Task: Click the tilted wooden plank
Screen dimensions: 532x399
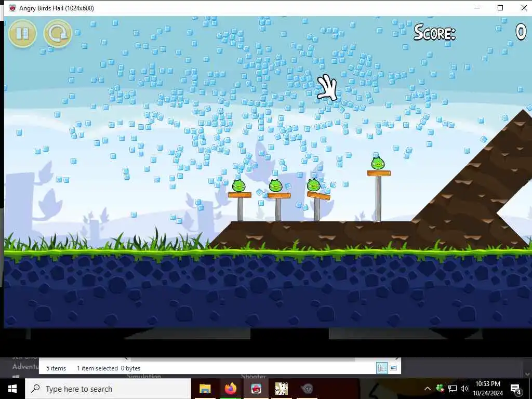Action: point(318,196)
